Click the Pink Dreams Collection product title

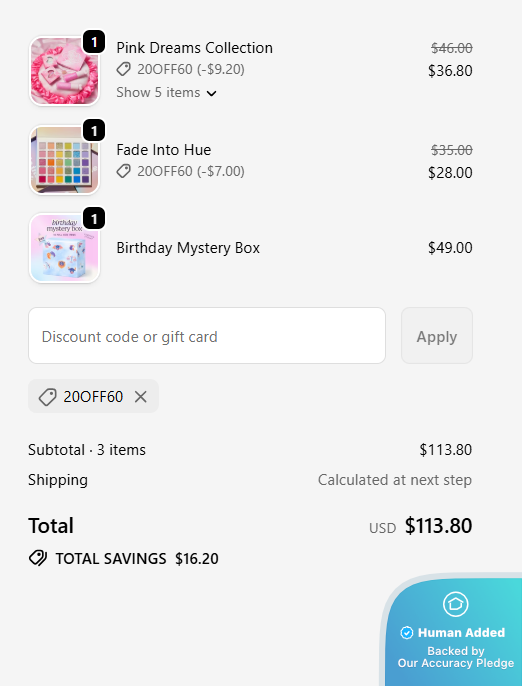point(195,48)
